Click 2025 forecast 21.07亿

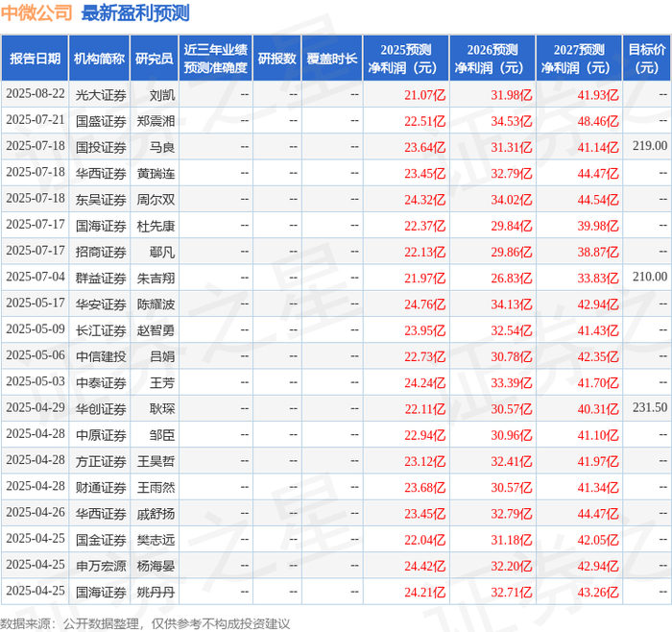(x=424, y=95)
